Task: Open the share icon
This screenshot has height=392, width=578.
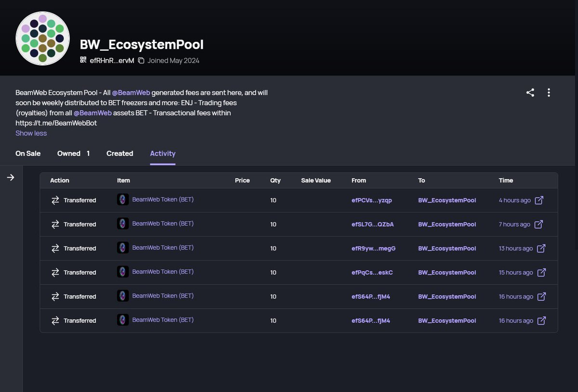Action: pyautogui.click(x=530, y=93)
